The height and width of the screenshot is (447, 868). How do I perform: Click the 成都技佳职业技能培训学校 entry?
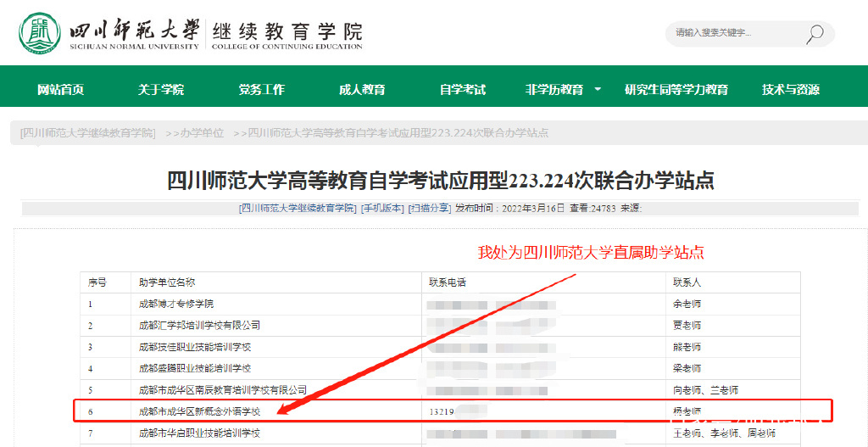point(194,347)
